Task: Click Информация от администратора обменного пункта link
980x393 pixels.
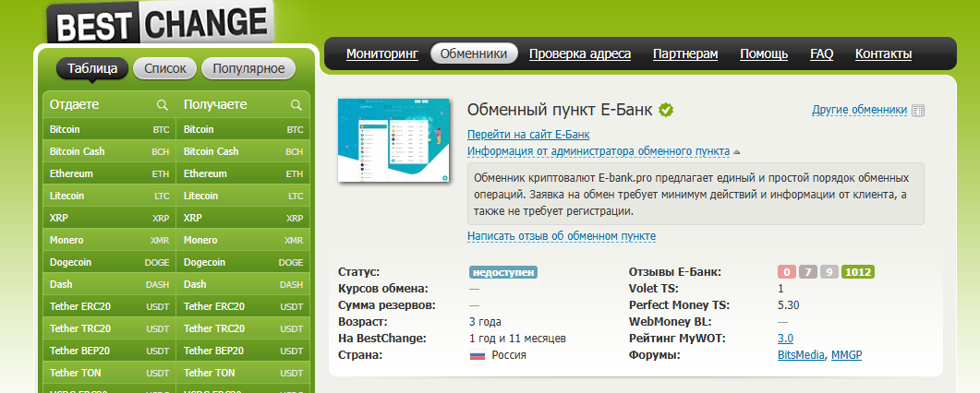Action: [599, 151]
